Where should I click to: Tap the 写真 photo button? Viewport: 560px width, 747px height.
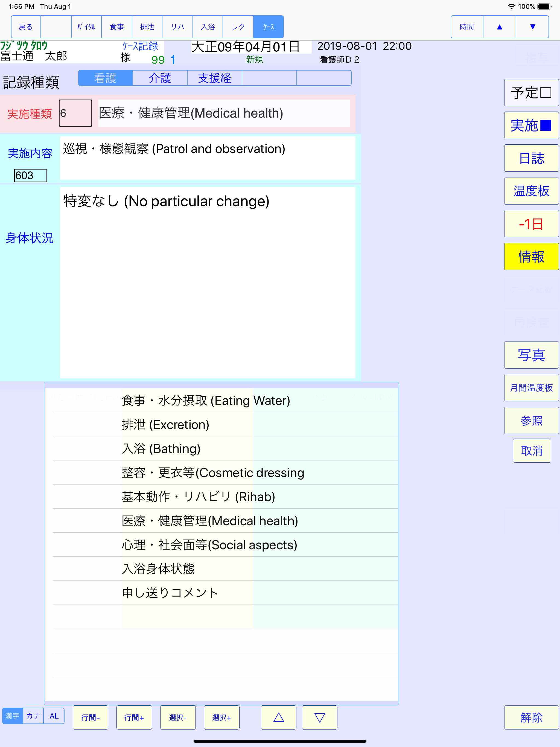pyautogui.click(x=531, y=355)
